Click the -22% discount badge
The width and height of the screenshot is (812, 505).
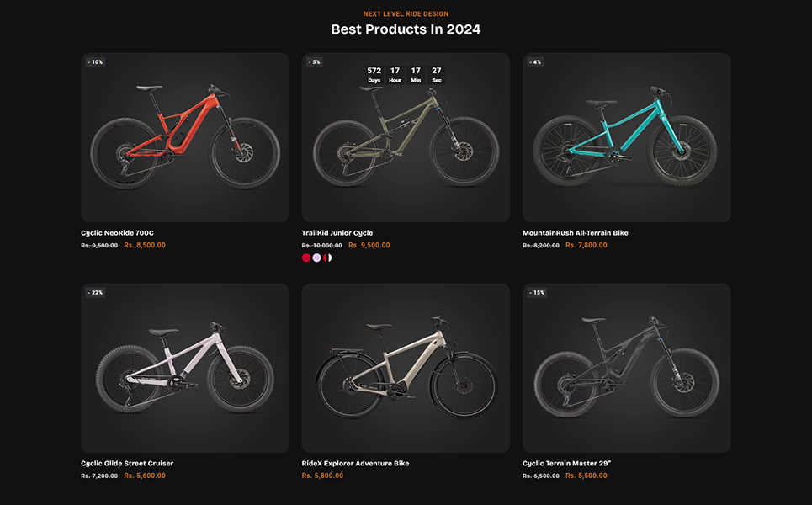pyautogui.click(x=95, y=293)
